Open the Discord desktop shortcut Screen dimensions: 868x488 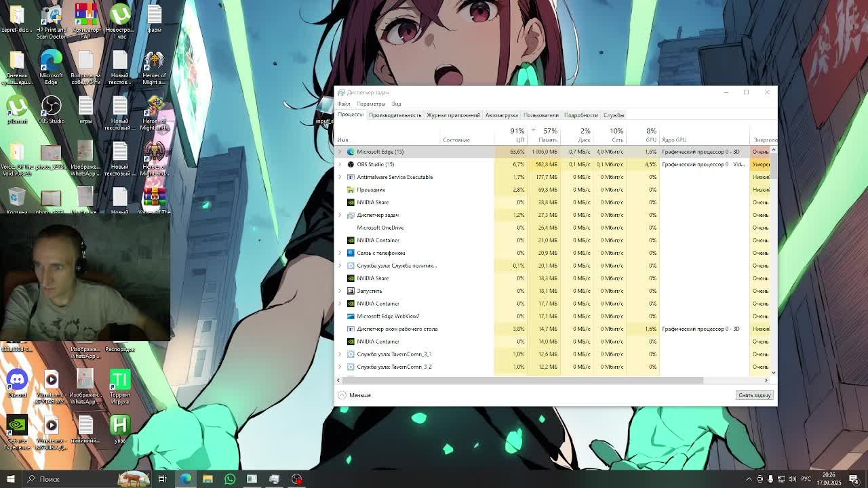point(17,384)
